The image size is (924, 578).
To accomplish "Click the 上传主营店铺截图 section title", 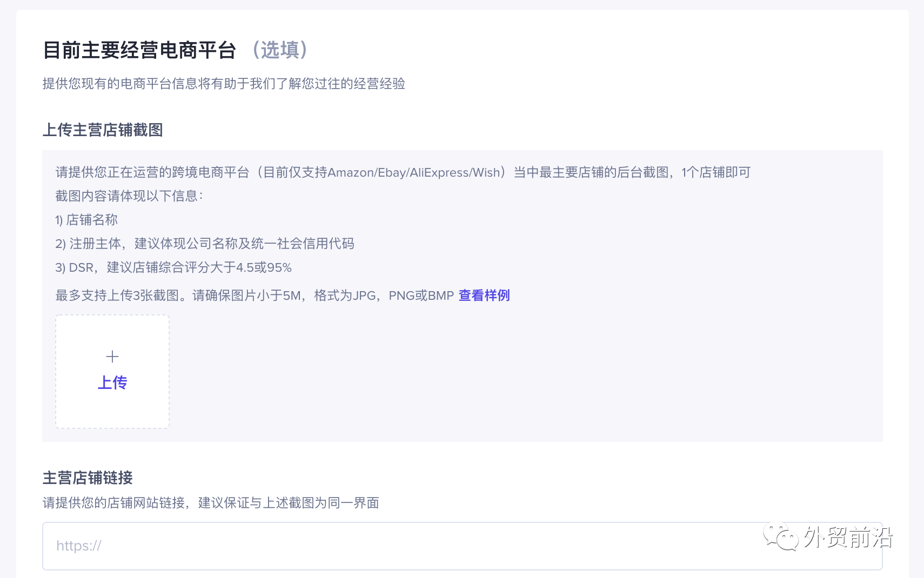I will pyautogui.click(x=103, y=130).
